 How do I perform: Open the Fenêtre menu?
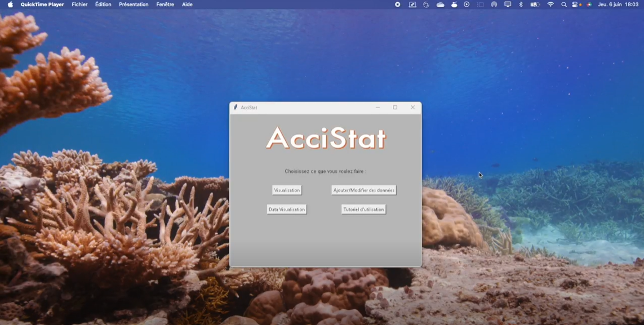click(x=165, y=5)
